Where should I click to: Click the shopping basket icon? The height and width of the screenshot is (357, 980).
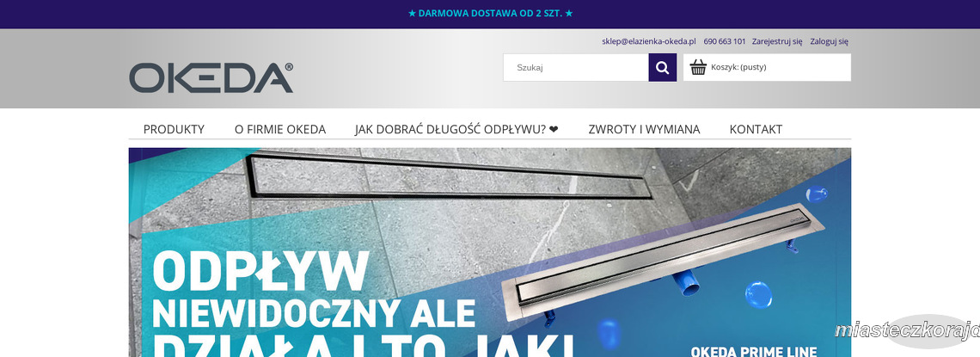698,67
